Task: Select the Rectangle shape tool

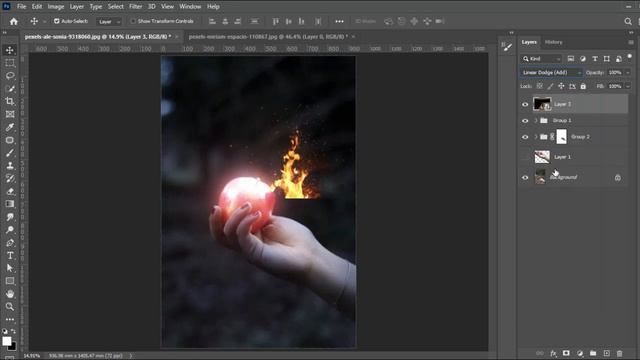Action: pos(10,281)
